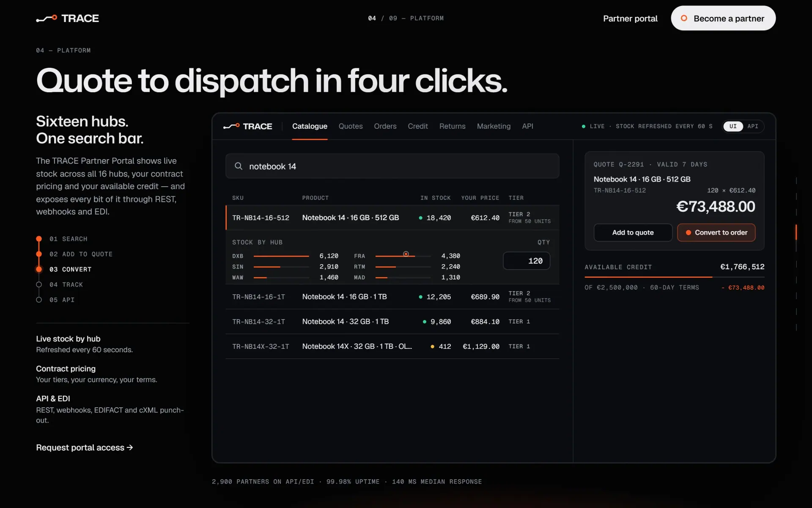This screenshot has height=508, width=812.
Task: Click the available credit €1,766,512 value
Action: tap(742, 267)
